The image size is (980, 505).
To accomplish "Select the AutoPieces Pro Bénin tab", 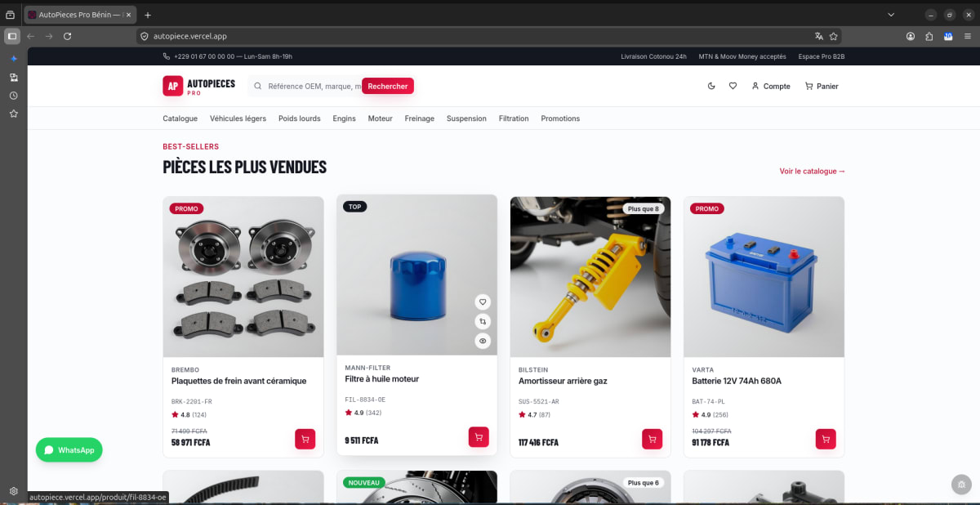I will (79, 15).
